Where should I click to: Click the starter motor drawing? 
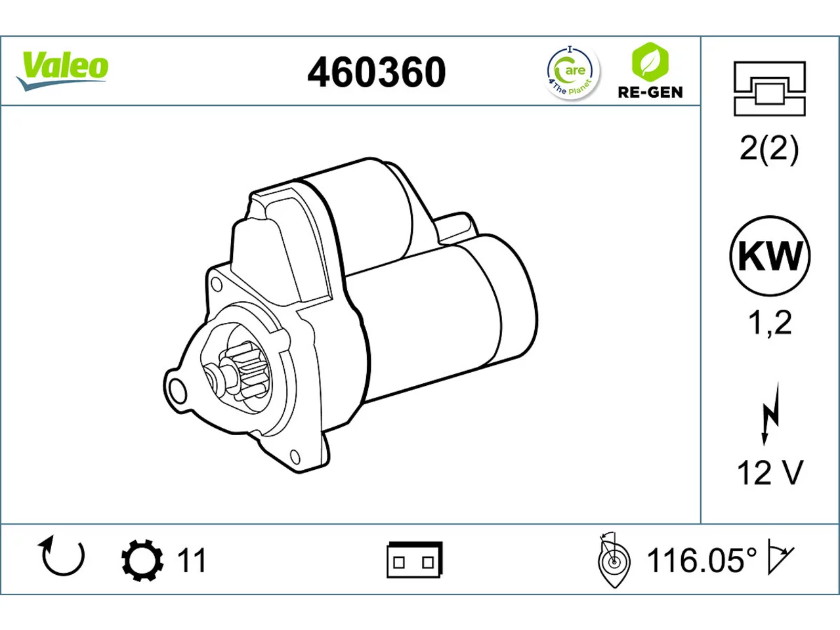[350, 316]
